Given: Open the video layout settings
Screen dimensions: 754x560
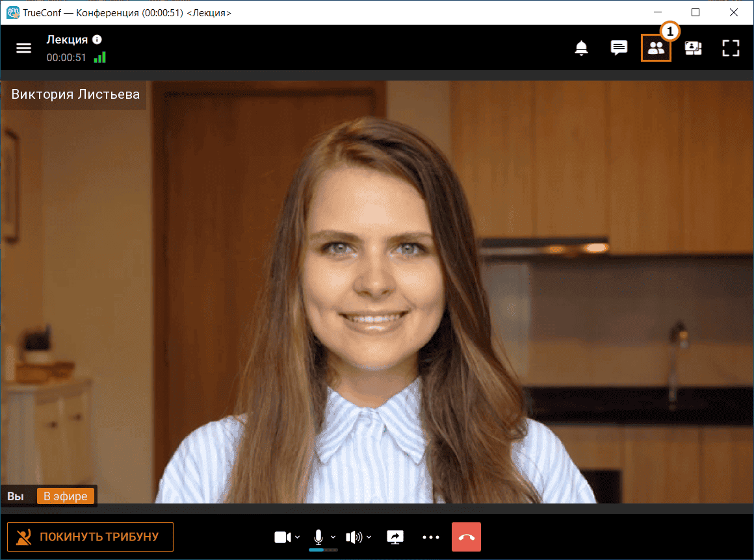Looking at the screenshot, I should [x=693, y=48].
